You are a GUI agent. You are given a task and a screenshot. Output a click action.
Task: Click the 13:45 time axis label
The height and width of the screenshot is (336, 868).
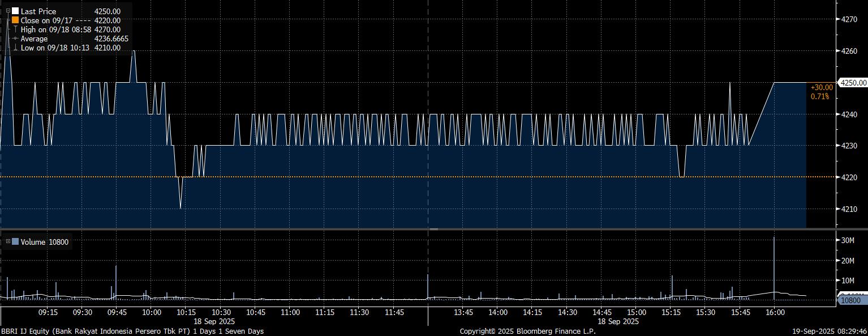(463, 312)
